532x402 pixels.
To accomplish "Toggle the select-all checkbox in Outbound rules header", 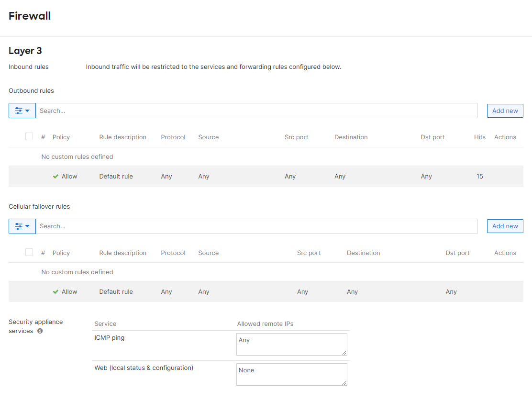I will point(29,136).
